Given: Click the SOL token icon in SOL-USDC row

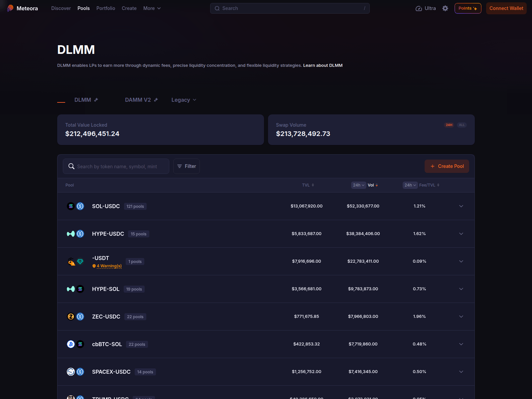Looking at the screenshot, I should pyautogui.click(x=71, y=206).
